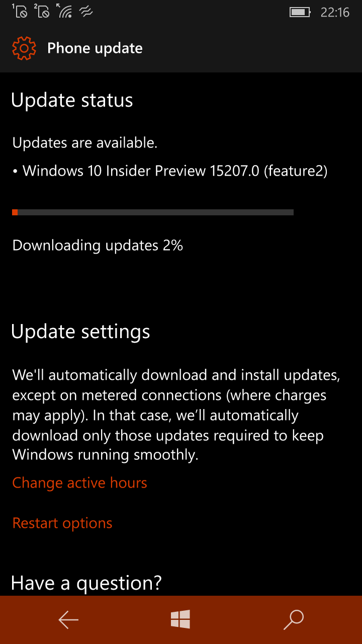The width and height of the screenshot is (362, 644).
Task: Tap the Have a question? heading
Action: pos(86,583)
